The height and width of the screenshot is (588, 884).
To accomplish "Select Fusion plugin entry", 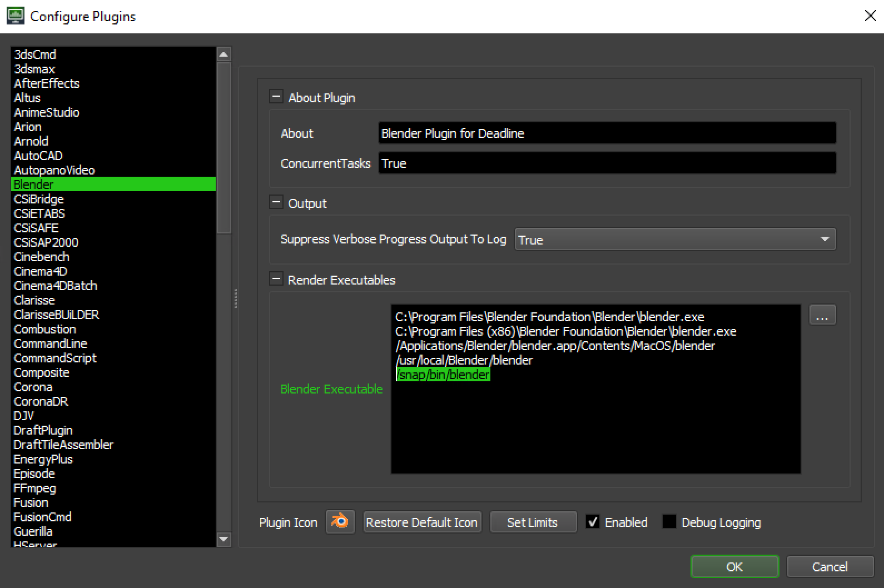I will coord(113,502).
